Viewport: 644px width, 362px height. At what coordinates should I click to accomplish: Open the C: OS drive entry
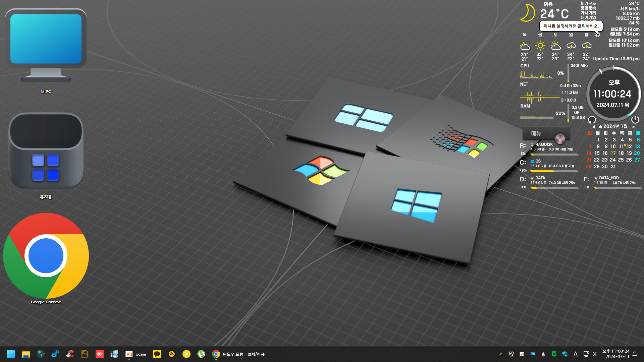[549, 166]
